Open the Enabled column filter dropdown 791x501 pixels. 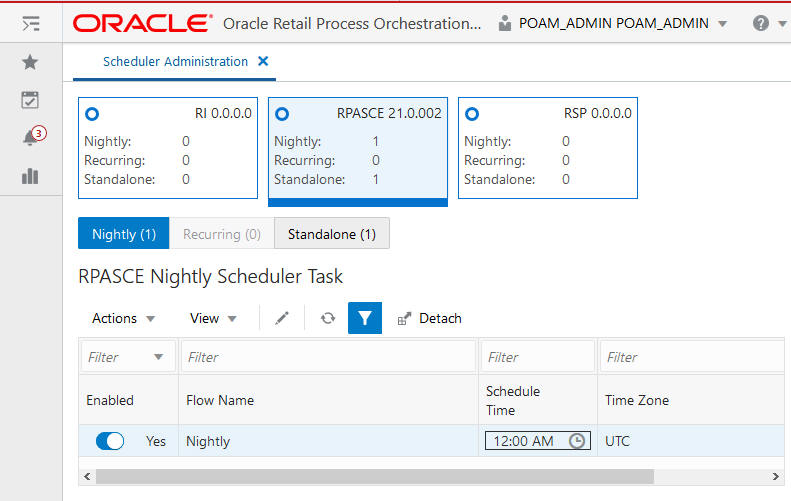pos(158,357)
